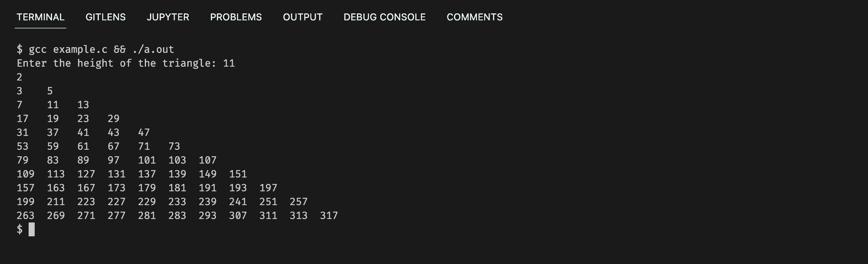Click the number 2 on the first row
Screen dimensions: 868x264
pos(20,77)
